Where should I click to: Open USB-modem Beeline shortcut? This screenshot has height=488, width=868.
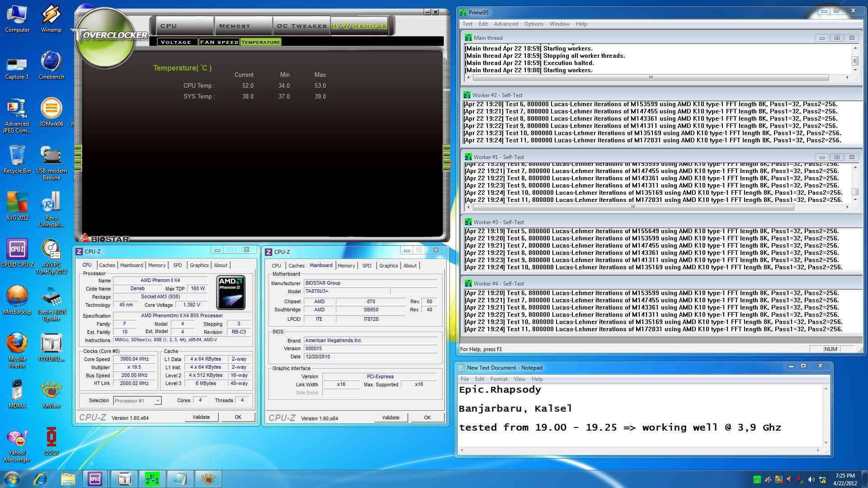[51, 163]
